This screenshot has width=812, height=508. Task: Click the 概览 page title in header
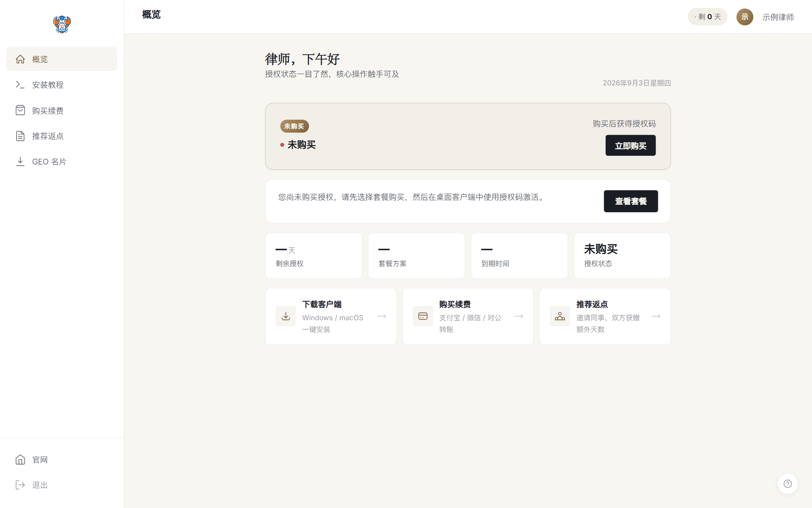tap(151, 15)
